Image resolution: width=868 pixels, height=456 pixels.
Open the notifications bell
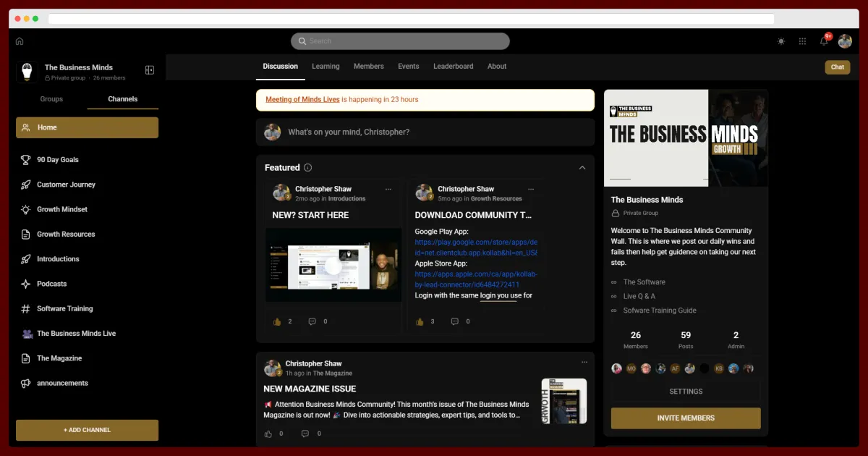824,41
